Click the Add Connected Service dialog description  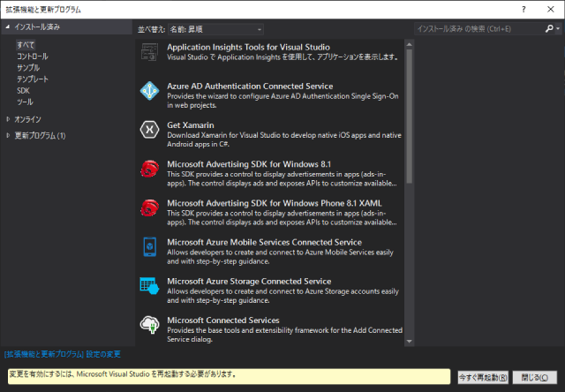(x=284, y=335)
